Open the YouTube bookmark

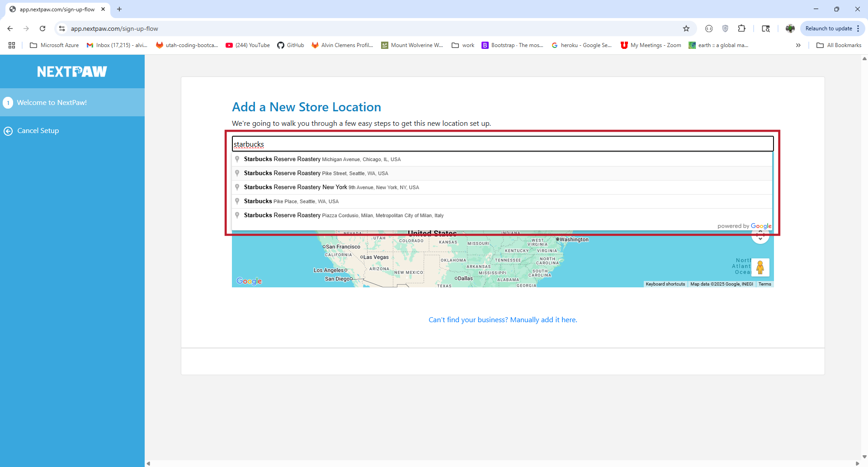248,45
